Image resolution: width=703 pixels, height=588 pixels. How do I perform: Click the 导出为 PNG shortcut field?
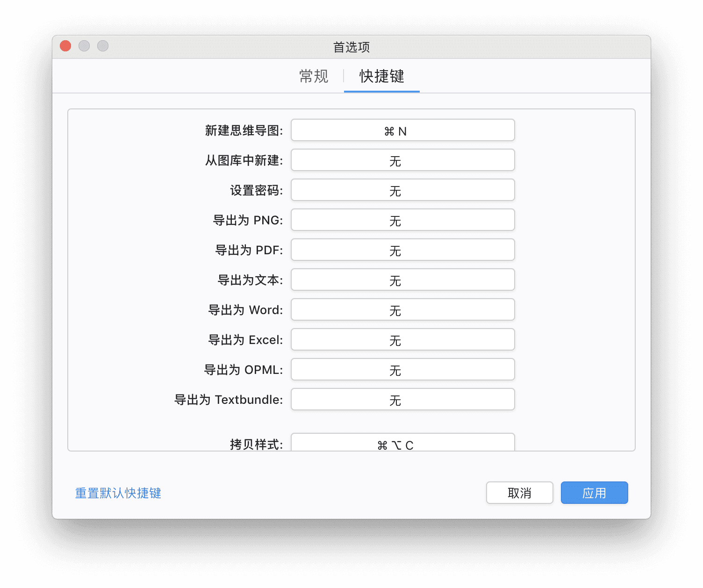(x=402, y=220)
